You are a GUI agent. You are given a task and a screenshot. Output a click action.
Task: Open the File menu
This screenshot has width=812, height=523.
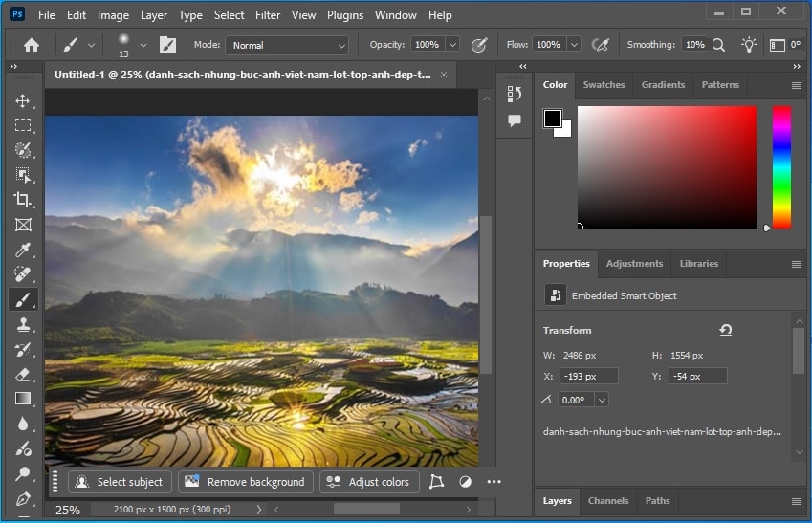click(x=47, y=15)
